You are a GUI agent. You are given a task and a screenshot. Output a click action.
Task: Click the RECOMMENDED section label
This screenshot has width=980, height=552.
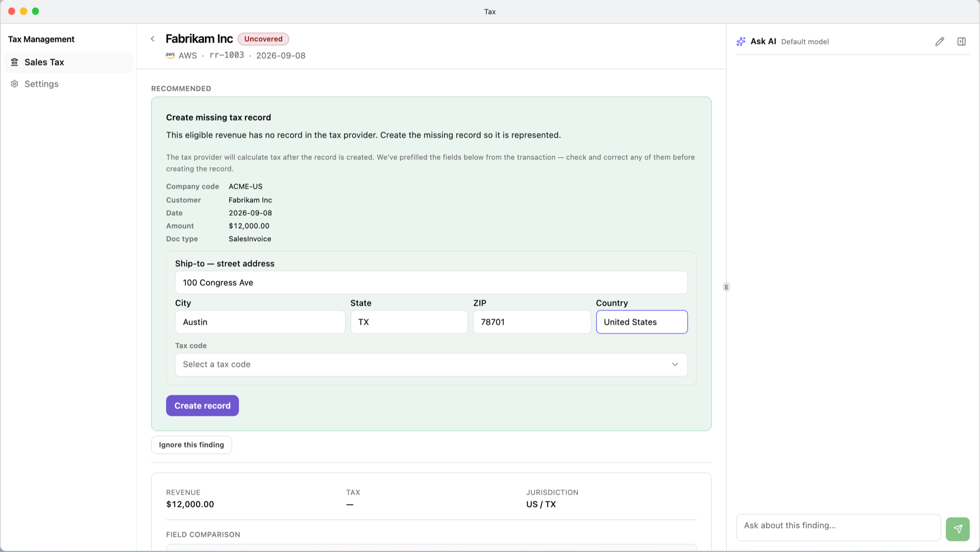[x=181, y=89]
